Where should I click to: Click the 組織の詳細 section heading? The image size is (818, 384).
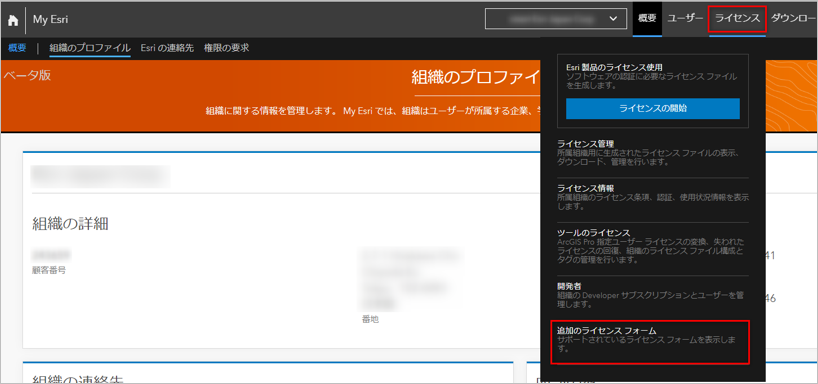[70, 224]
